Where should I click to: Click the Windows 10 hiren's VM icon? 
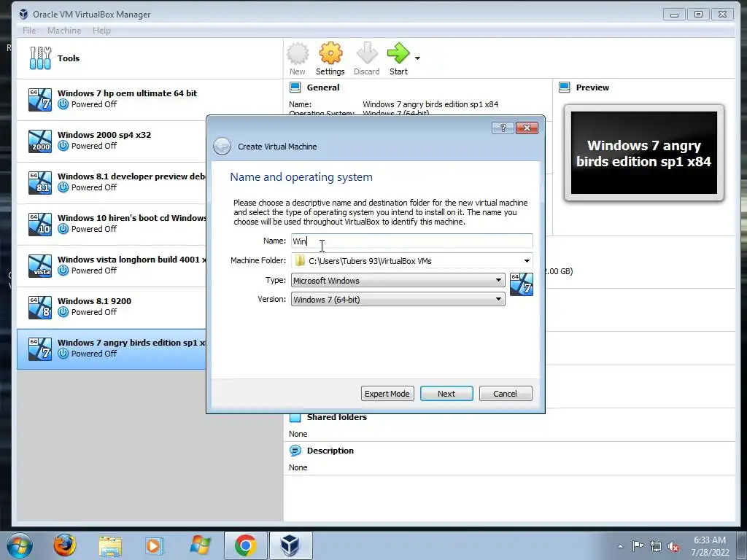pyautogui.click(x=40, y=225)
